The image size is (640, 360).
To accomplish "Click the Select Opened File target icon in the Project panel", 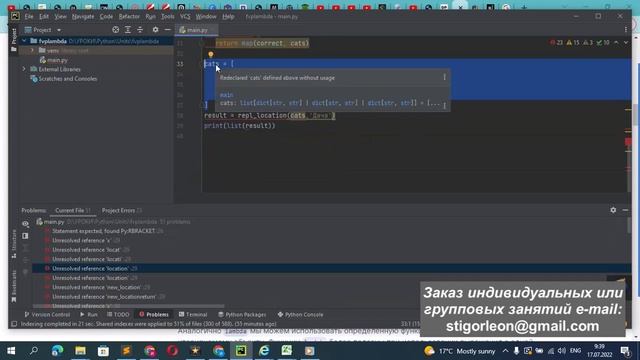I will click(x=116, y=30).
